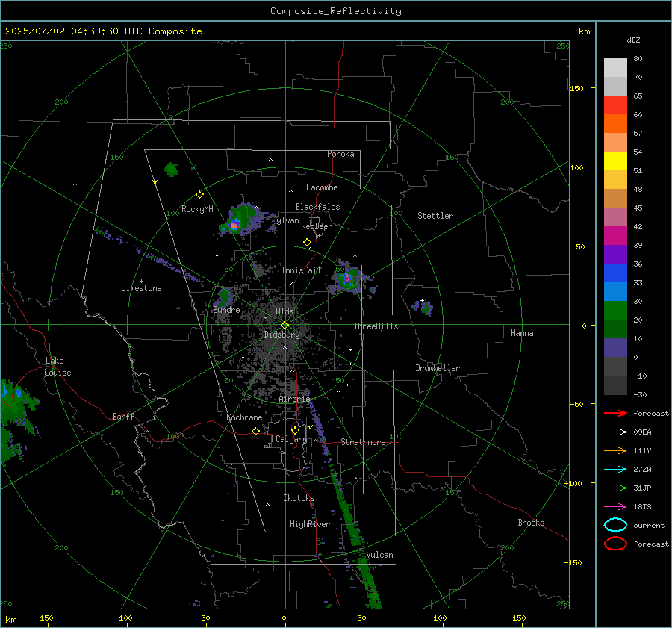Click the dBZ legend heading

(x=633, y=40)
